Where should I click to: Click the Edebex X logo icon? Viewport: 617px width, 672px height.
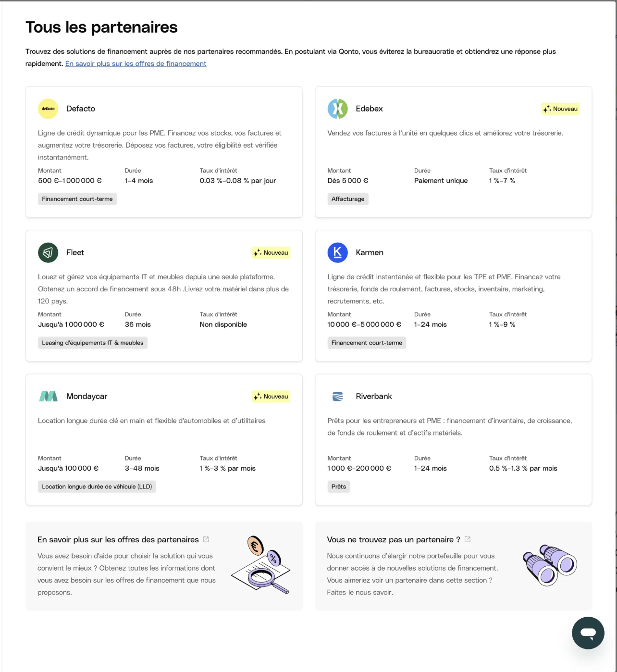(x=338, y=109)
